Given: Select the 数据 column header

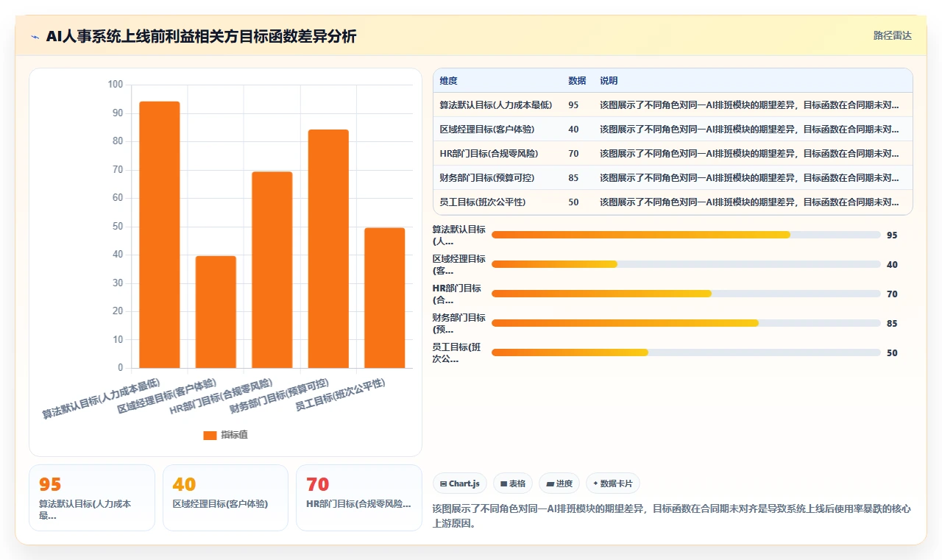Looking at the screenshot, I should [x=577, y=81].
